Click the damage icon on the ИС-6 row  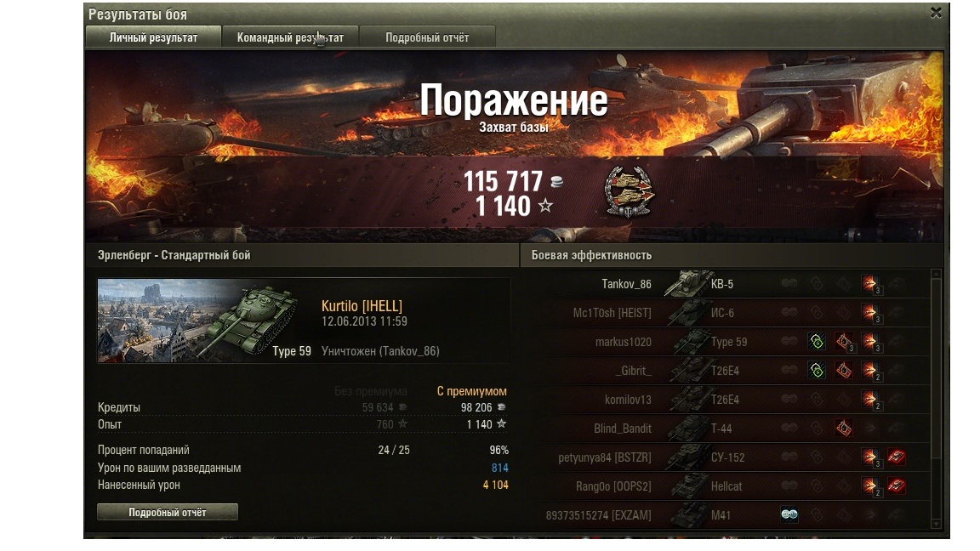pos(870,313)
